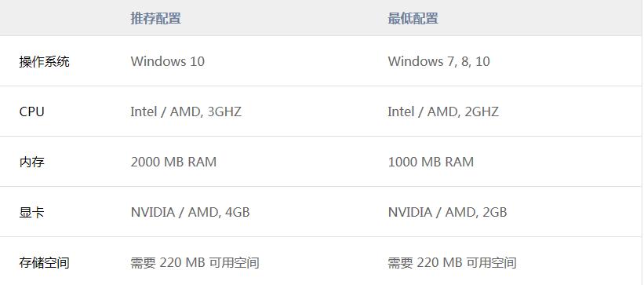The width and height of the screenshot is (644, 285).
Task: Click the Intel / AMD, 2GHZ cell
Action: tap(443, 111)
